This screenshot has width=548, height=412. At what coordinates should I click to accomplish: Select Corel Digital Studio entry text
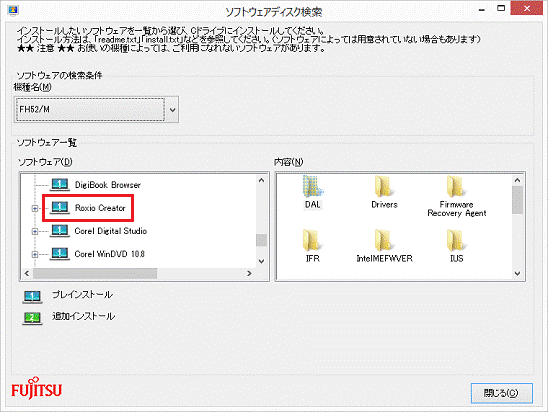click(x=111, y=231)
